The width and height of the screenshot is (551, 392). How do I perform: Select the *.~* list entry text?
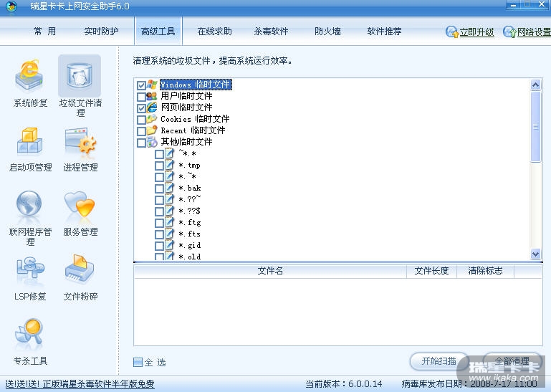[x=187, y=176]
